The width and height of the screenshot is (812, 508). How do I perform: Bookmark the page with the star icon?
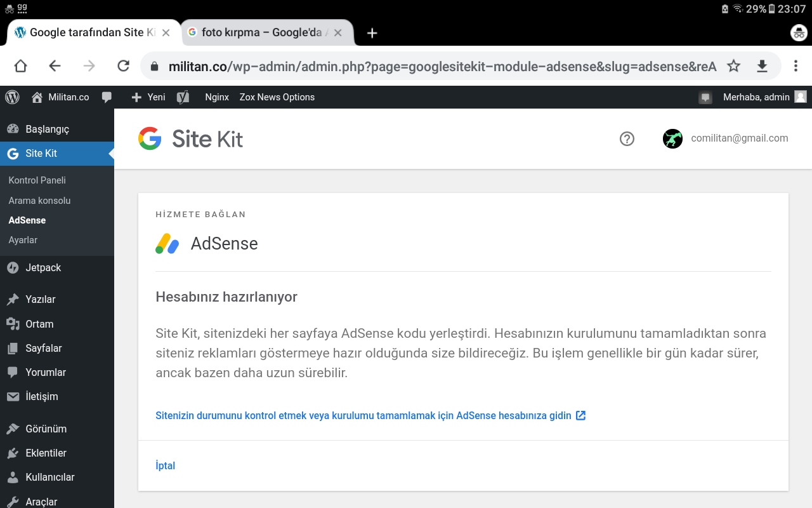click(733, 66)
